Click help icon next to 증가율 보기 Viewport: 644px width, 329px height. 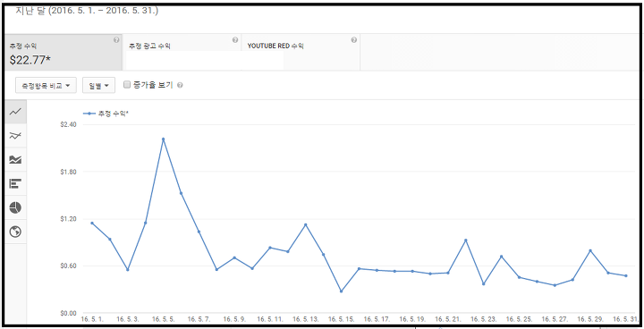[x=180, y=86]
